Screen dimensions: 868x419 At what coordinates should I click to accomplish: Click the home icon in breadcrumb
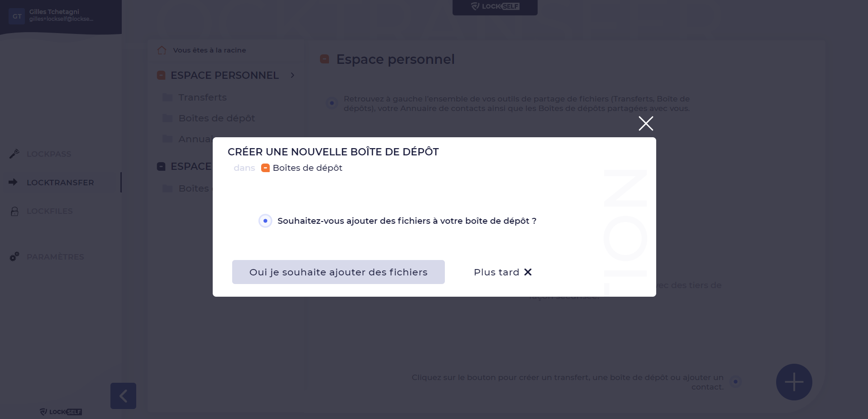[162, 50]
